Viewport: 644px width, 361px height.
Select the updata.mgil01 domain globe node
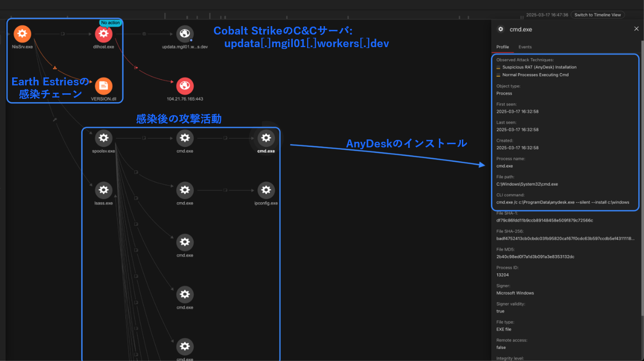tap(185, 34)
